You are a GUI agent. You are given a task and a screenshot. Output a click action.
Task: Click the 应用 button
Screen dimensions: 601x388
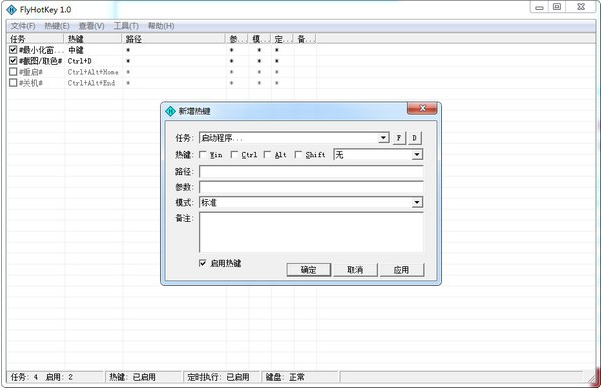pyautogui.click(x=402, y=270)
